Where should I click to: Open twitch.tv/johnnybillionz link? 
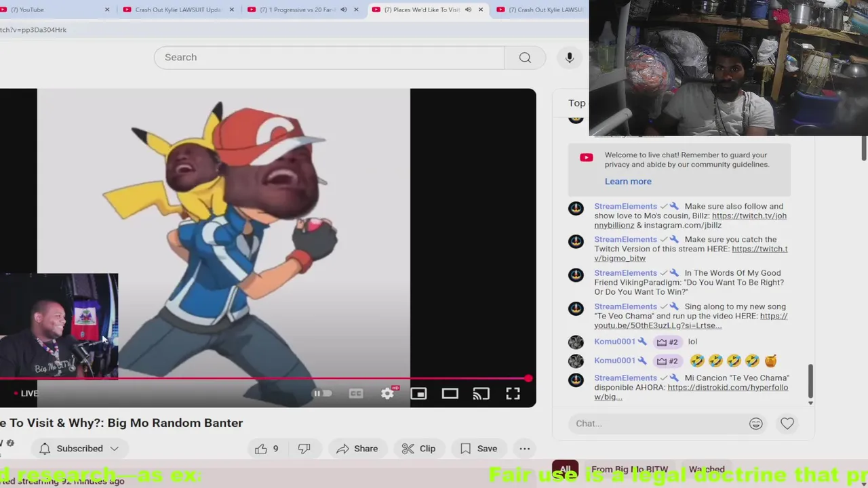pos(690,220)
